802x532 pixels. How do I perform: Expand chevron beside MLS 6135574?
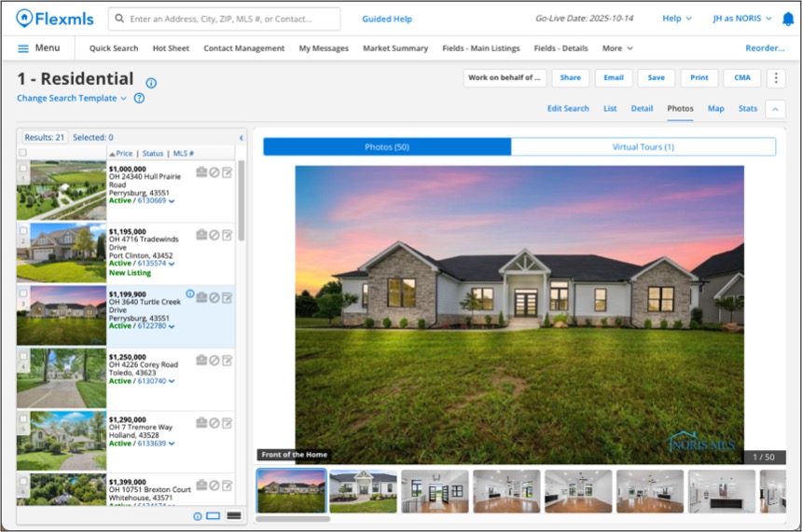(172, 265)
